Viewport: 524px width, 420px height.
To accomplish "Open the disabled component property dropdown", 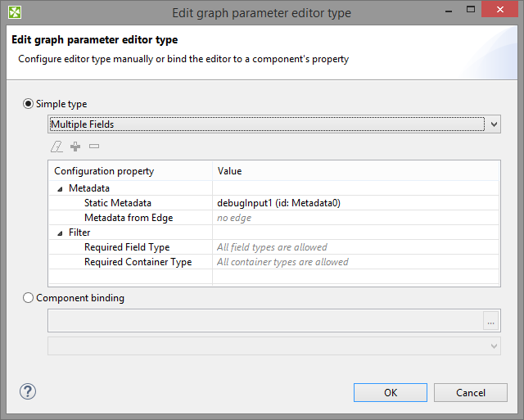I will pyautogui.click(x=273, y=346).
